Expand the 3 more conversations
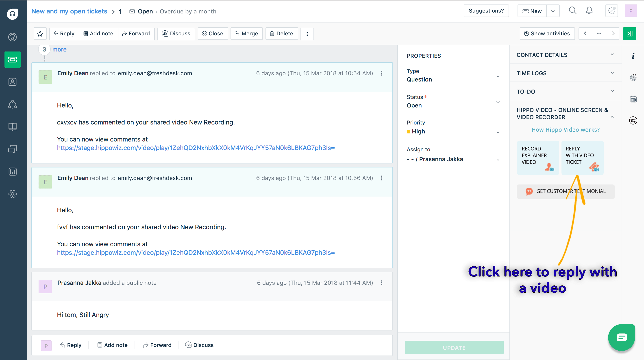This screenshot has height=360, width=644. pyautogui.click(x=59, y=49)
